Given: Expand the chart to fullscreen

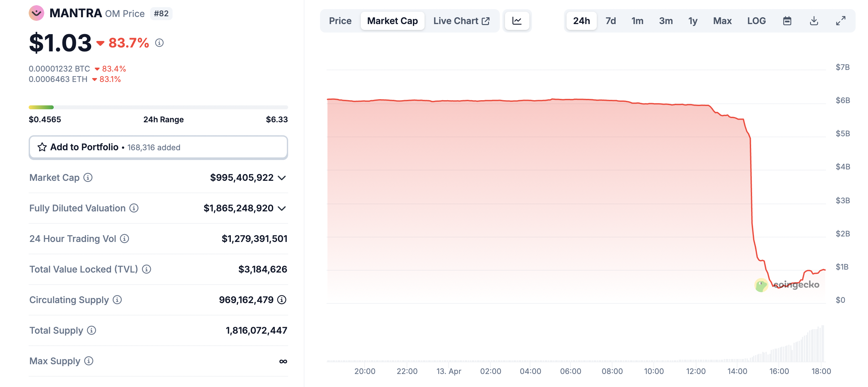Looking at the screenshot, I should click(x=841, y=20).
